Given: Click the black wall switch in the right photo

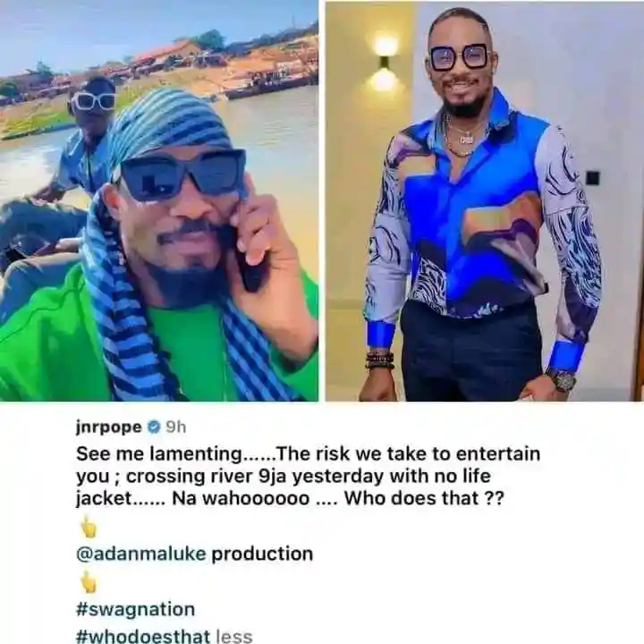Looking at the screenshot, I should click(592, 178).
